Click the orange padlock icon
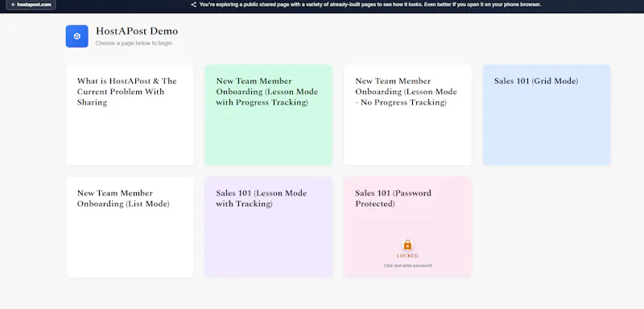Image resolution: width=644 pixels, height=309 pixels. (407, 245)
